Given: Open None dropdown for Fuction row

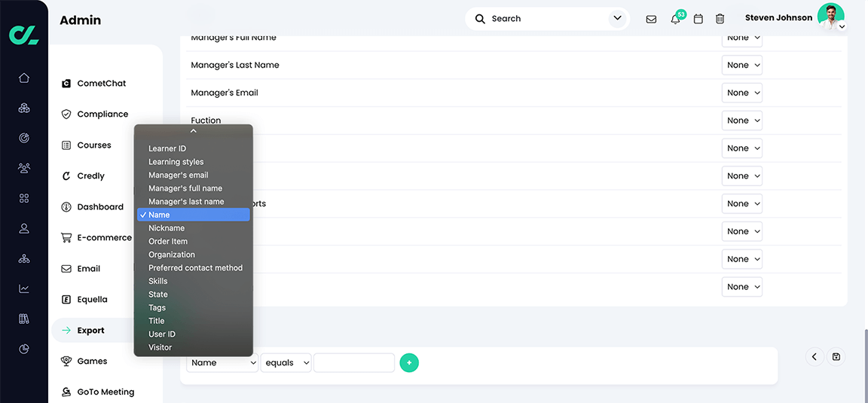Looking at the screenshot, I should [742, 121].
